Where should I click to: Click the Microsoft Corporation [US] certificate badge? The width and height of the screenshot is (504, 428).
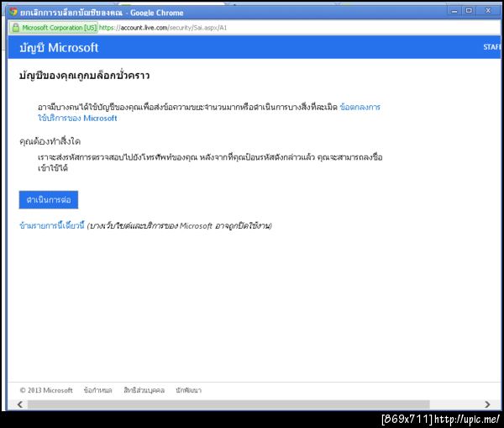(54, 28)
